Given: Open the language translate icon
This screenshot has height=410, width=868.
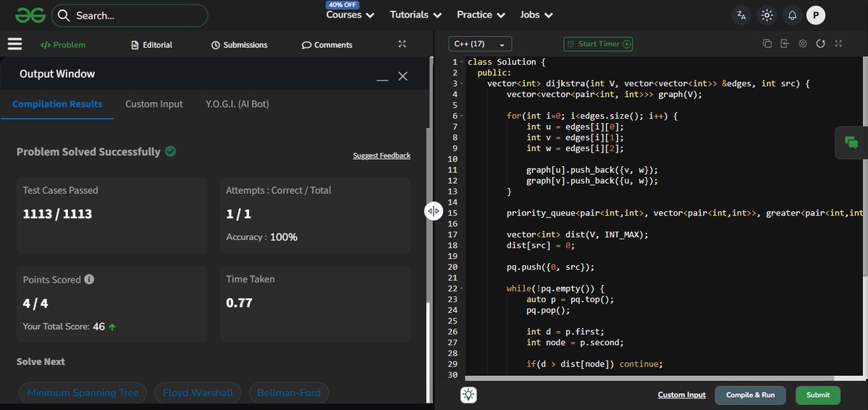Looking at the screenshot, I should tap(741, 15).
